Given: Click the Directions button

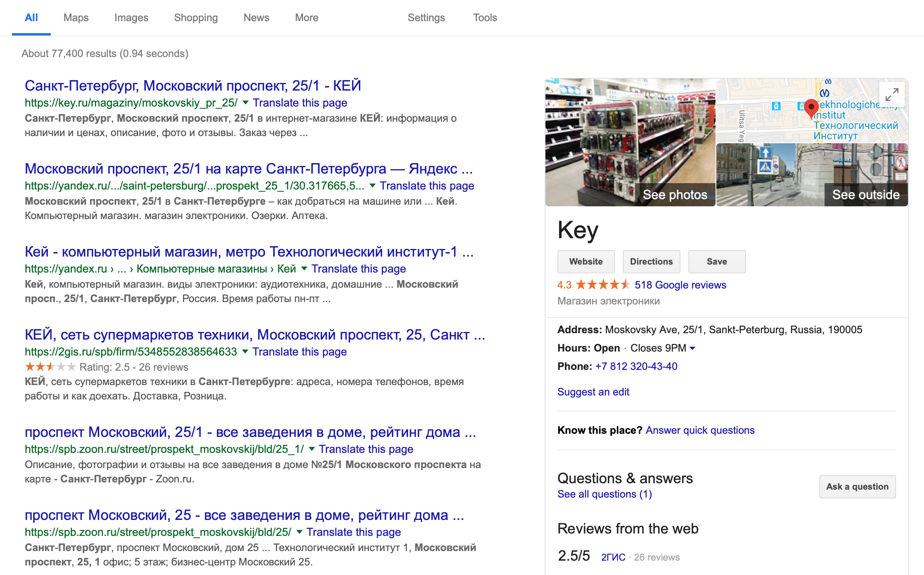Looking at the screenshot, I should (651, 262).
